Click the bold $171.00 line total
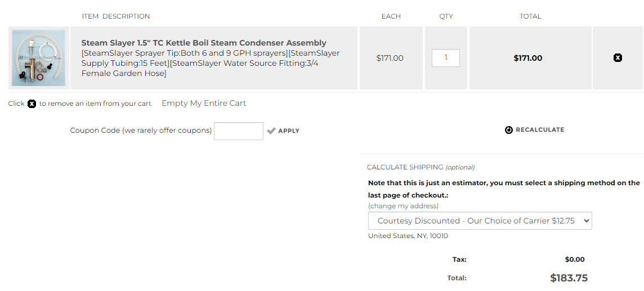This screenshot has width=644, height=291. (x=528, y=58)
